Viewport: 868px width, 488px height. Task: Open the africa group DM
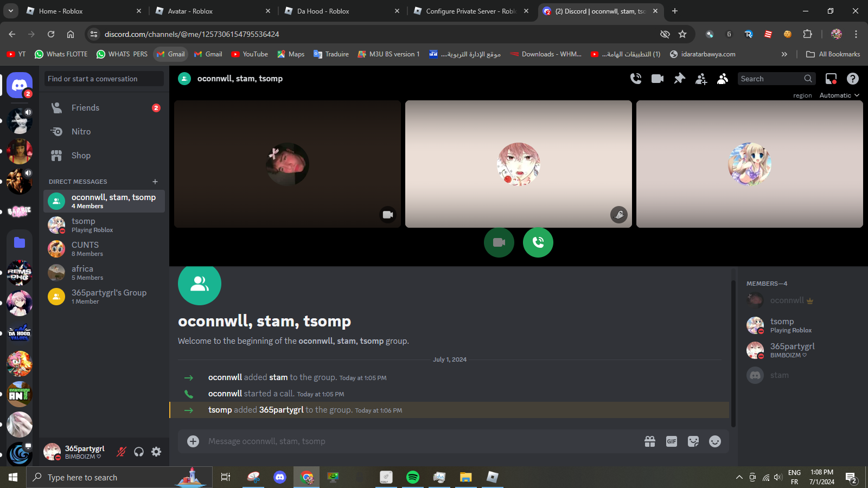(104, 273)
